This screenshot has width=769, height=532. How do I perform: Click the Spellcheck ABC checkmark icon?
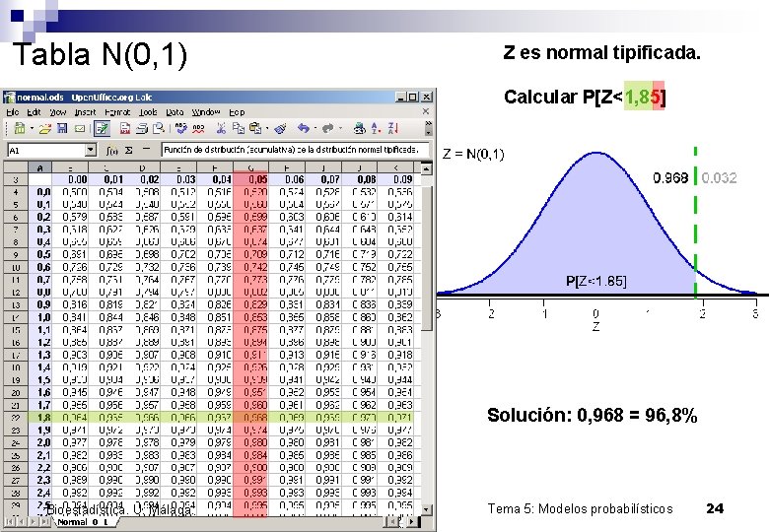point(181,128)
